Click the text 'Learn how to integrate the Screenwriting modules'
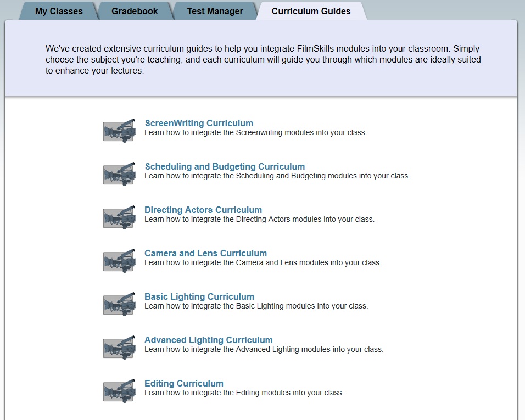Screen dimensions: 525x420 pyautogui.click(x=229, y=132)
